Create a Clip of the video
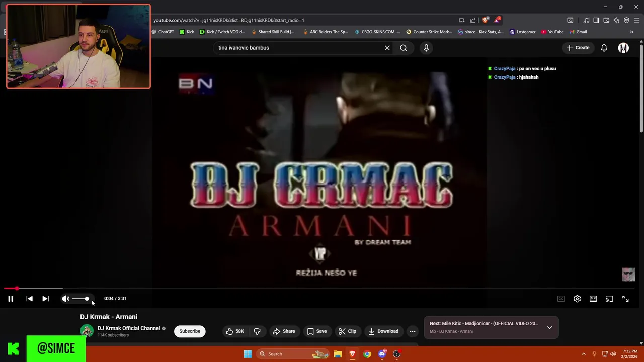Viewport: 644px width, 362px height. click(347, 331)
